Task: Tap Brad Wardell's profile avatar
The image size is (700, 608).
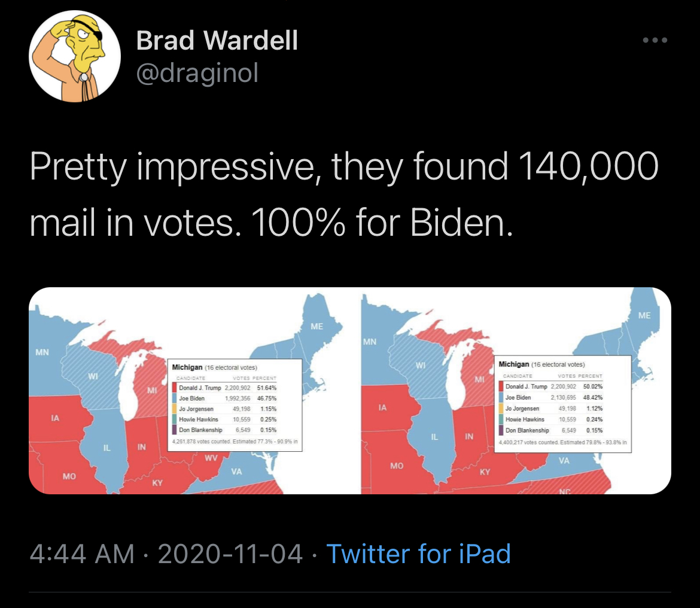Action: (x=75, y=57)
